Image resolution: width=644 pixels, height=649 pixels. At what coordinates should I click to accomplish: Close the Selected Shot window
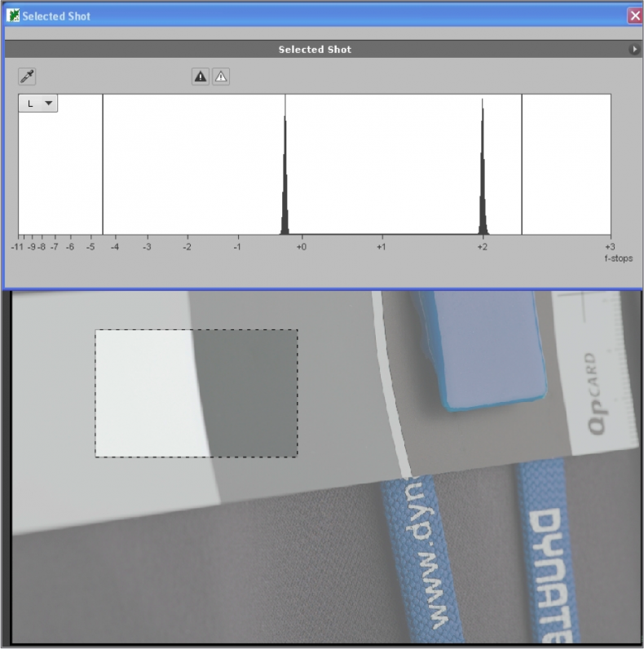(635, 16)
